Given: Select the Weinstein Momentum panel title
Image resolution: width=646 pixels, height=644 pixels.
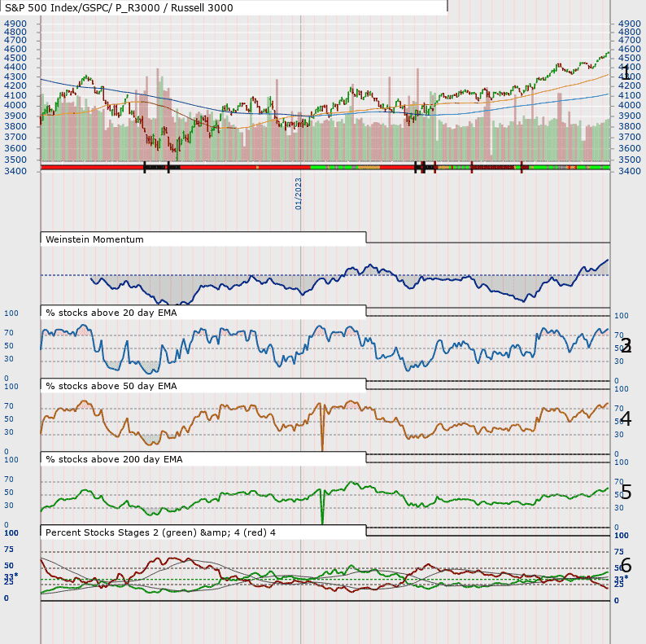Looking at the screenshot, I should (94, 239).
